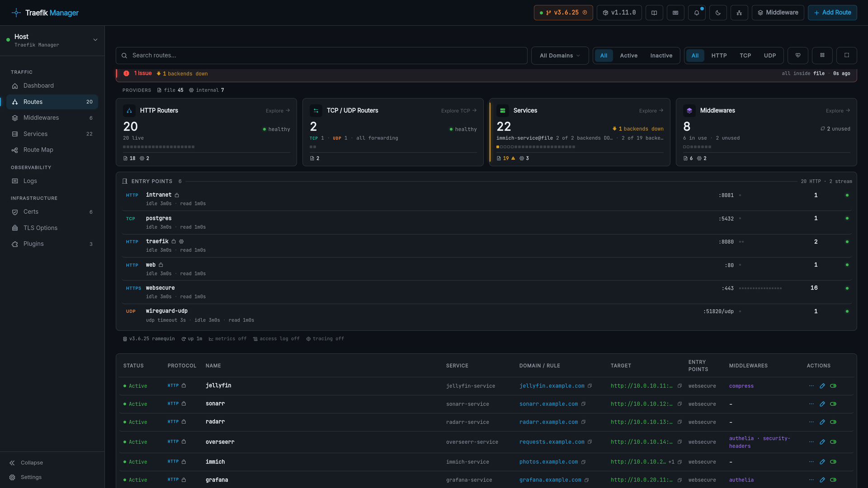Copy the radarr target URL
Image resolution: width=868 pixels, height=488 pixels.
click(x=679, y=422)
